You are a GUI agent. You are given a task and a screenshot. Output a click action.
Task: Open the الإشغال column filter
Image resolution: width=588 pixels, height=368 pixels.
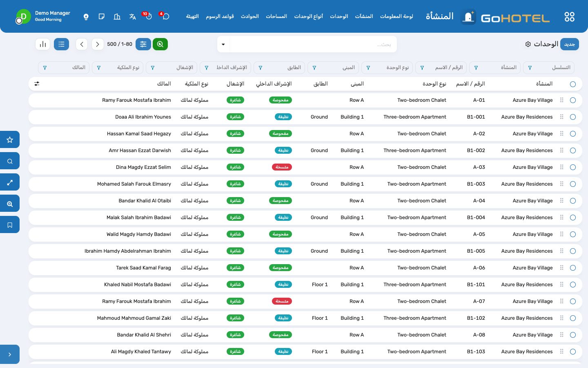pyautogui.click(x=153, y=68)
